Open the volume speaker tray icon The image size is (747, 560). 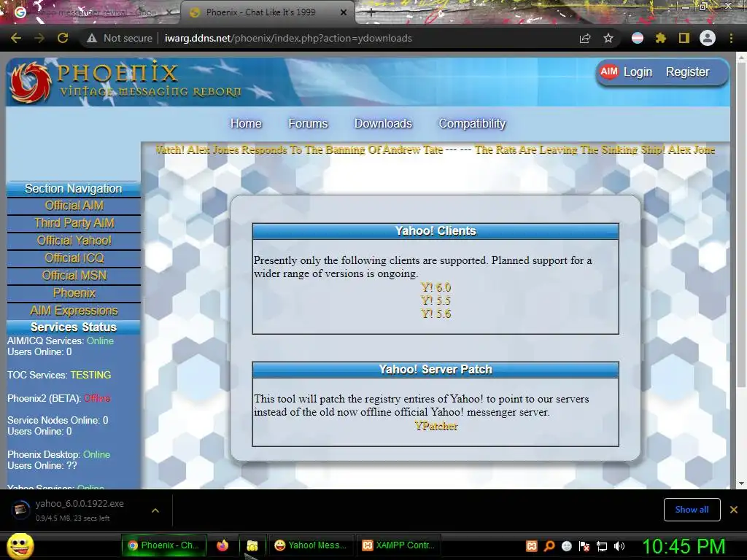619,545
